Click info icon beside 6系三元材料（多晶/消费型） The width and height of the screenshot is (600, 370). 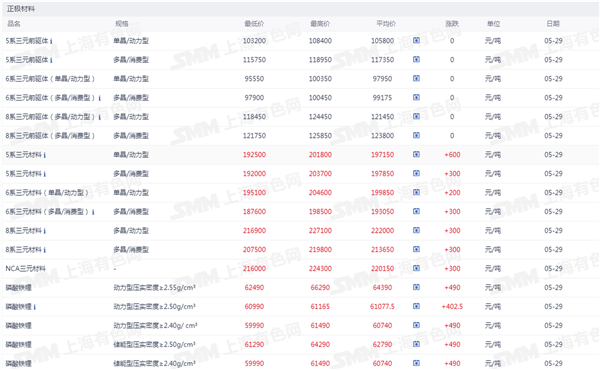(93, 212)
